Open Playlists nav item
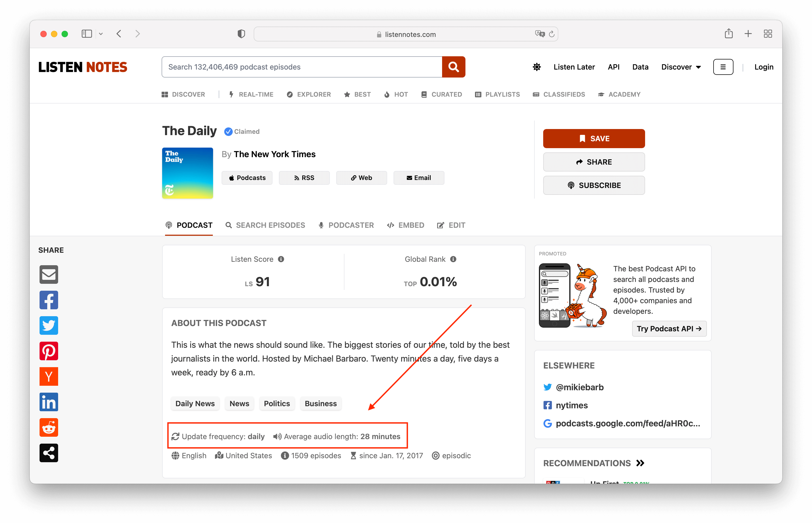 [x=497, y=95]
